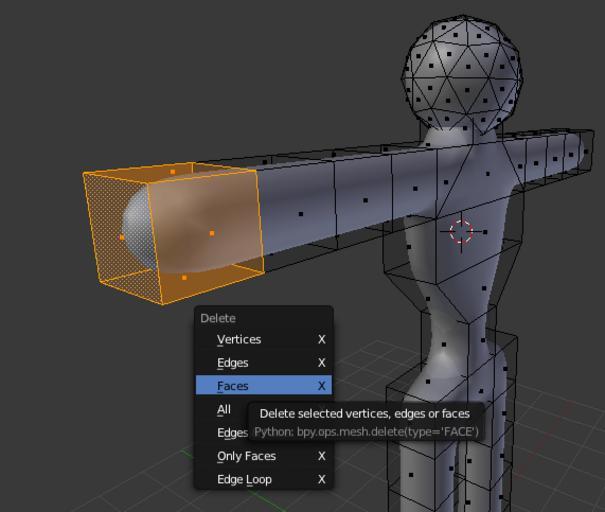Choose Vertices in the Delete menu
The width and height of the screenshot is (605, 512).
click(x=239, y=339)
